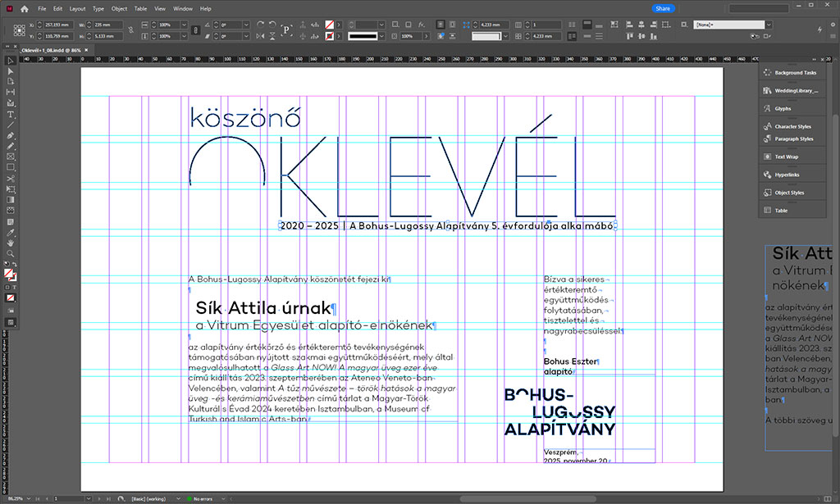
Task: Select the Selection tool arrow
Action: click(x=10, y=61)
